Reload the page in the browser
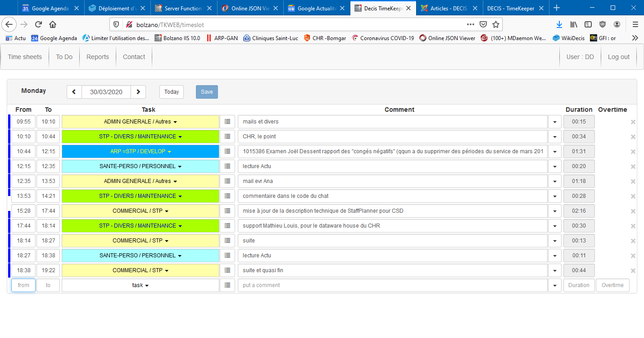This screenshot has width=644, height=338. point(38,24)
